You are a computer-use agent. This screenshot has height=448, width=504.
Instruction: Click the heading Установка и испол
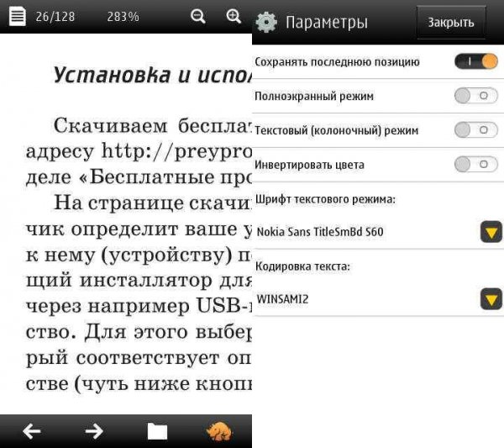pyautogui.click(x=152, y=75)
